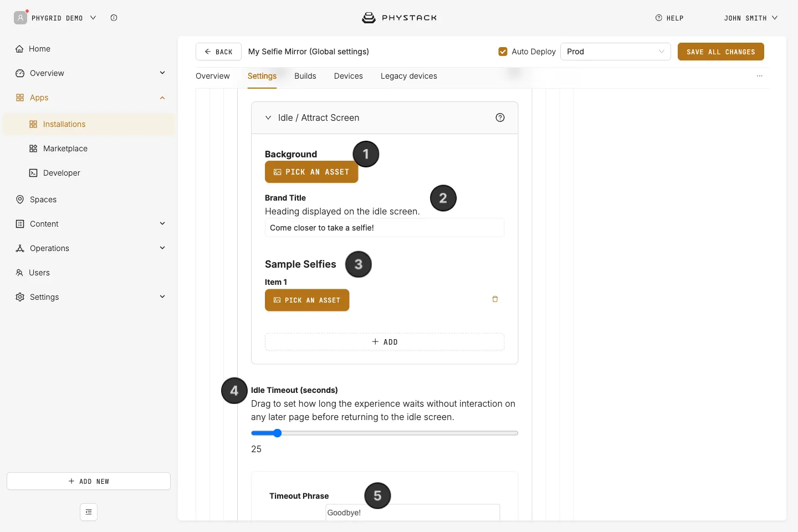798x532 pixels.
Task: Switch to the Builds tab
Action: click(305, 76)
